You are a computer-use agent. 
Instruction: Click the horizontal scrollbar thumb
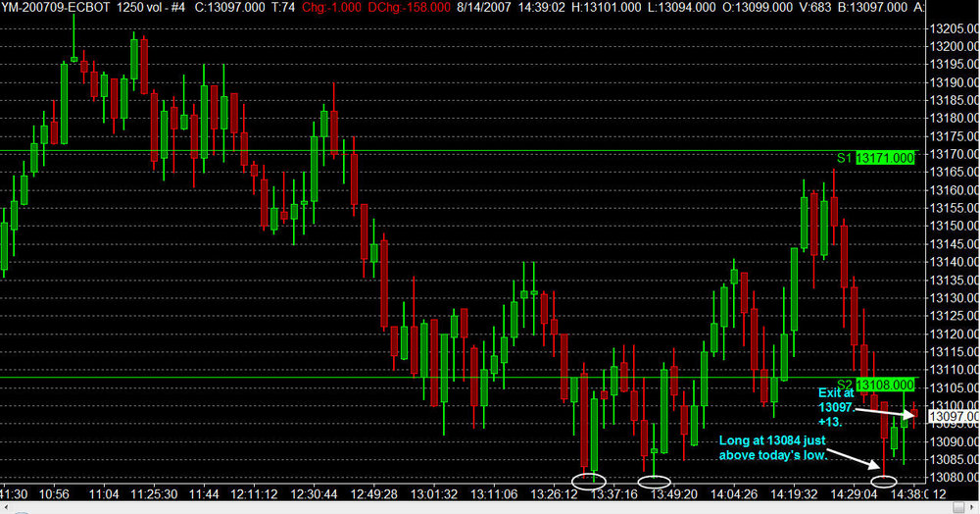[x=958, y=508]
